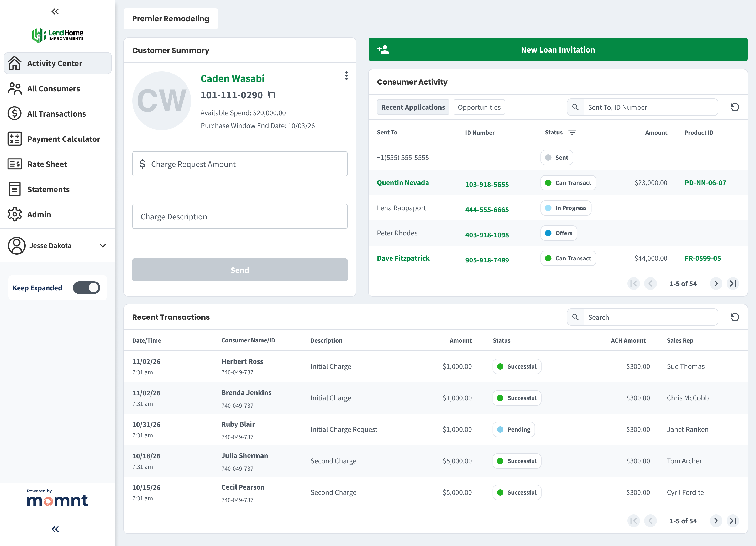Open Quentin Nevada's consumer record
This screenshot has height=546, width=756.
click(403, 183)
